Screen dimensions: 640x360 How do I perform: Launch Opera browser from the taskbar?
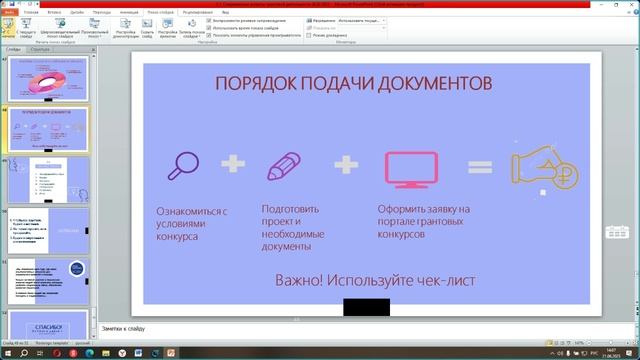click(x=57, y=353)
